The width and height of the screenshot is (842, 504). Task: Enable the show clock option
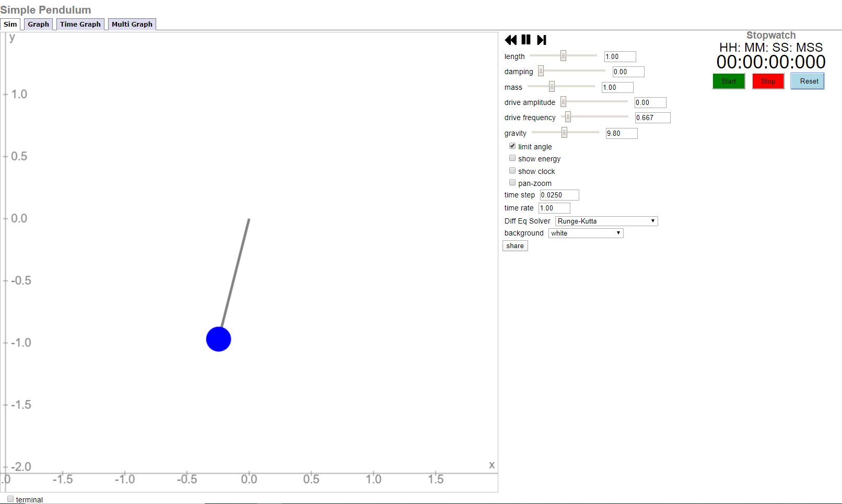(x=512, y=170)
